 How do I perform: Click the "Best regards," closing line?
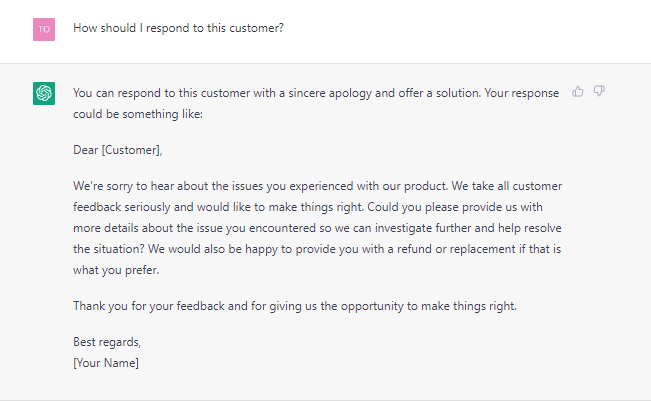point(107,343)
